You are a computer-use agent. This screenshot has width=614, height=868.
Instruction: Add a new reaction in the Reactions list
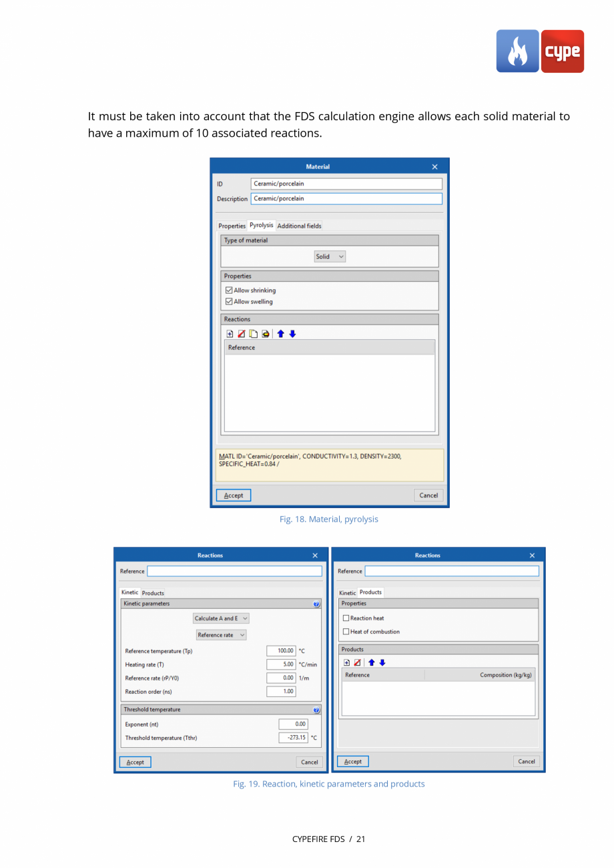tap(229, 334)
